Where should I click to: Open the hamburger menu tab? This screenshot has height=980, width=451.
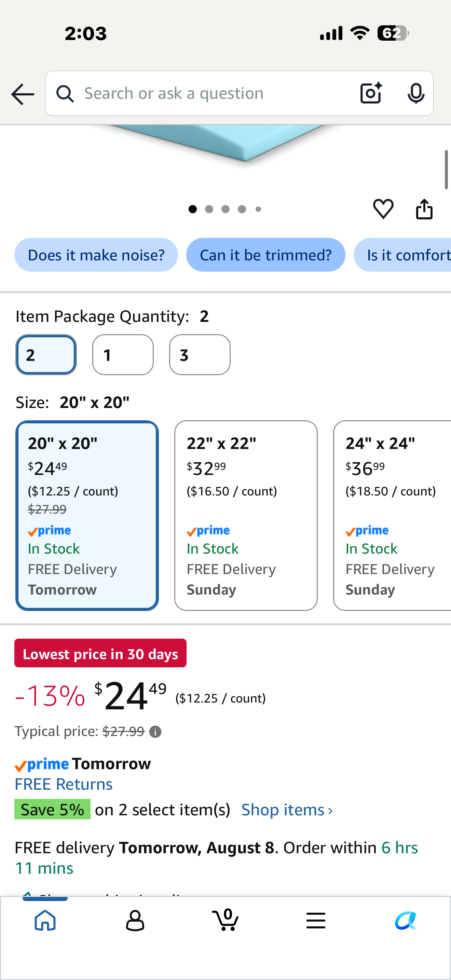316,921
